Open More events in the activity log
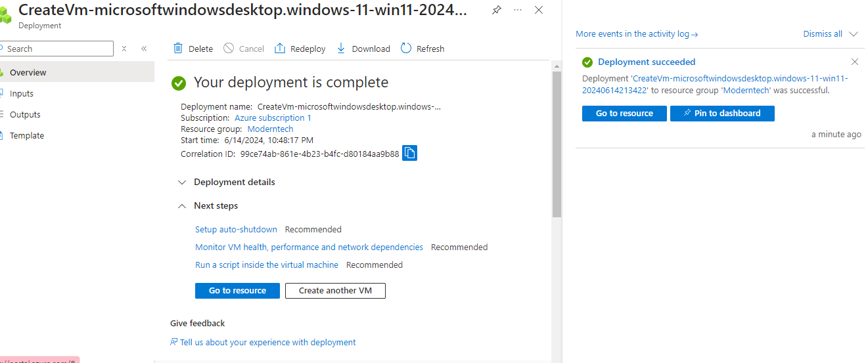Viewport: 868px width, 363px height. tap(637, 34)
